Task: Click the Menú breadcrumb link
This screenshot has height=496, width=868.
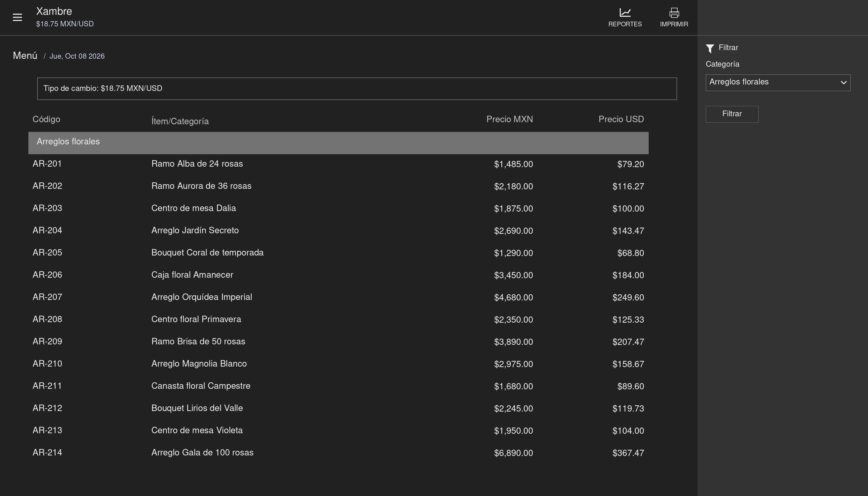Action: click(x=25, y=56)
